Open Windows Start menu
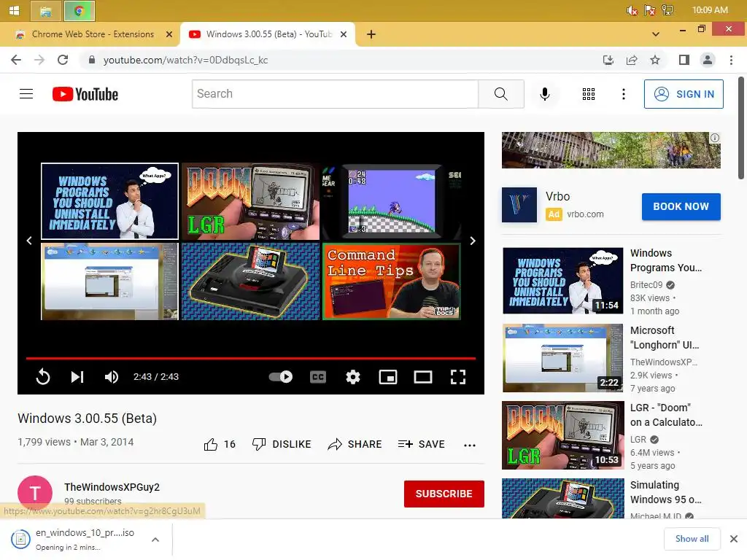This screenshot has height=560, width=747. [15, 10]
